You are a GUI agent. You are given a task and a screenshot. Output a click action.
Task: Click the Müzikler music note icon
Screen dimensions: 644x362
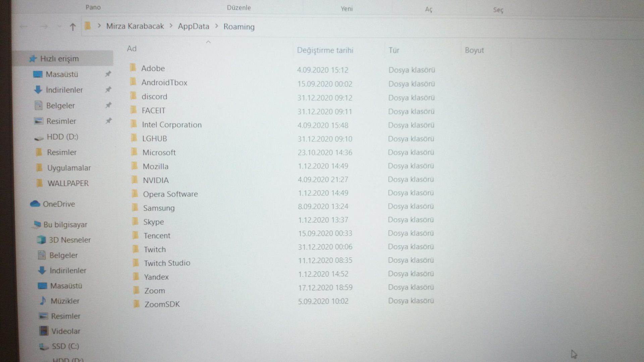(x=43, y=301)
